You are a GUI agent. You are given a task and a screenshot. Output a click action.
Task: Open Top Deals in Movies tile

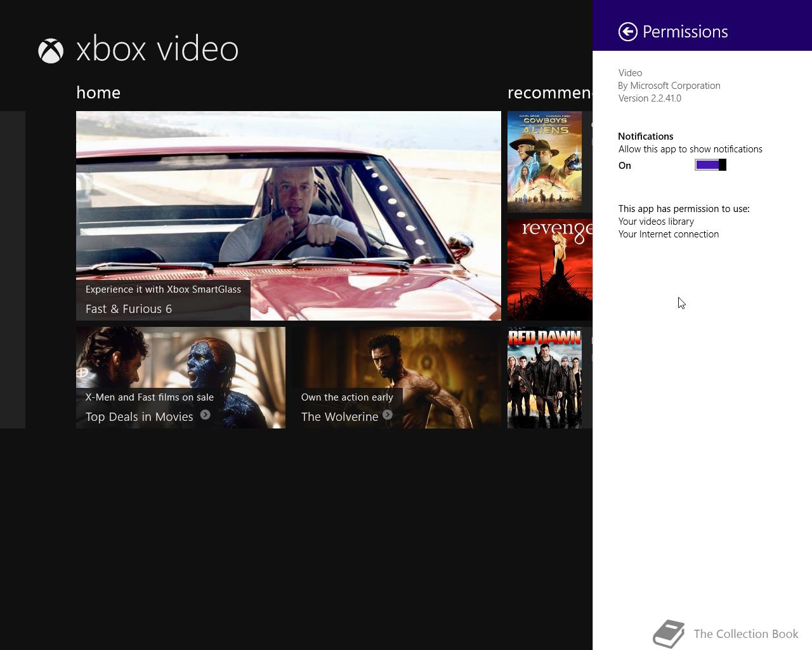181,378
